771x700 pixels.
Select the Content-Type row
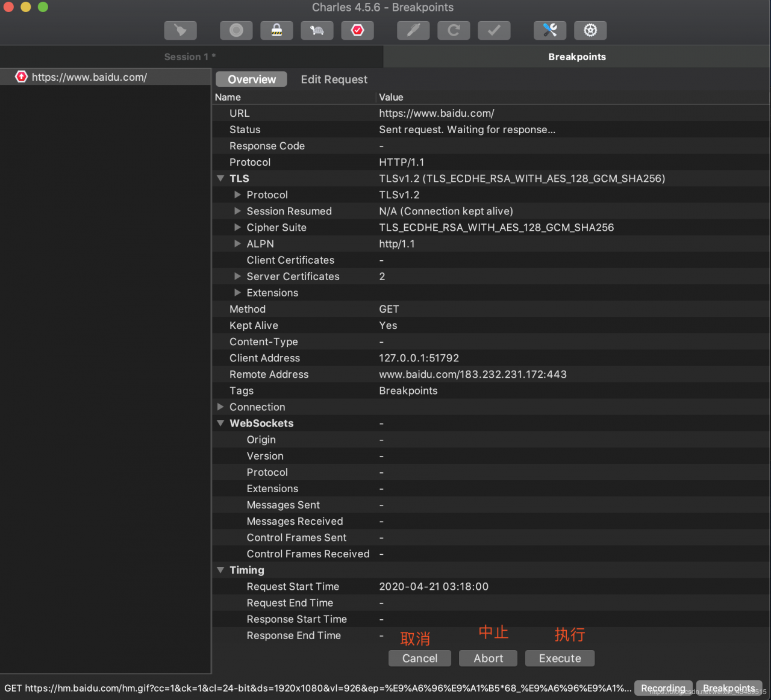pos(490,342)
